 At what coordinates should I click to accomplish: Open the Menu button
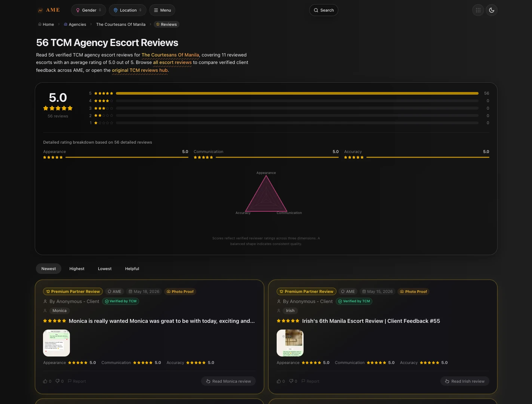162,10
